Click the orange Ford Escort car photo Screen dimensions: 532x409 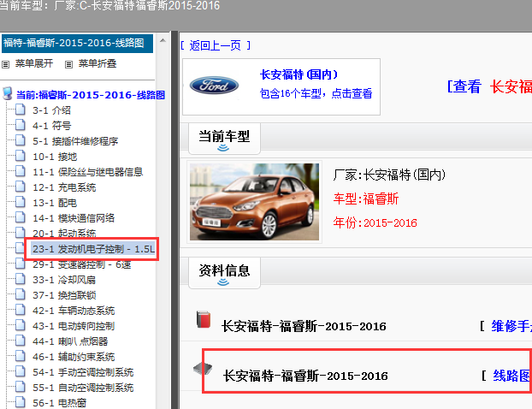[x=254, y=202]
